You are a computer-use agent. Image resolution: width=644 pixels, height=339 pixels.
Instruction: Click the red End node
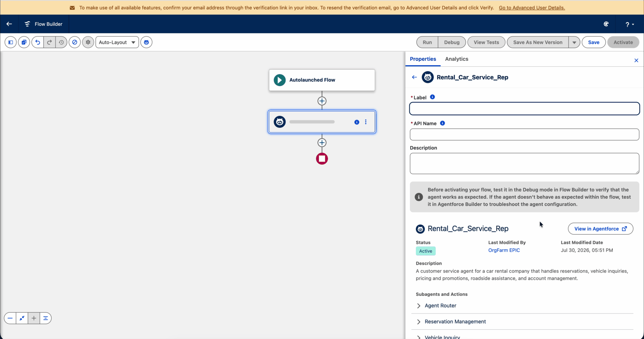tap(322, 159)
